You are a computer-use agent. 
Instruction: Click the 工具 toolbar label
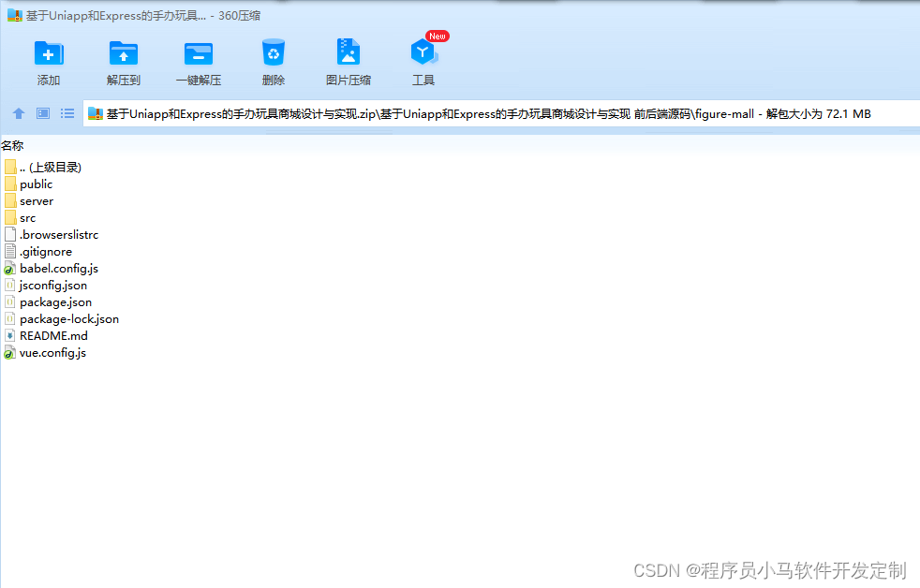pos(423,81)
